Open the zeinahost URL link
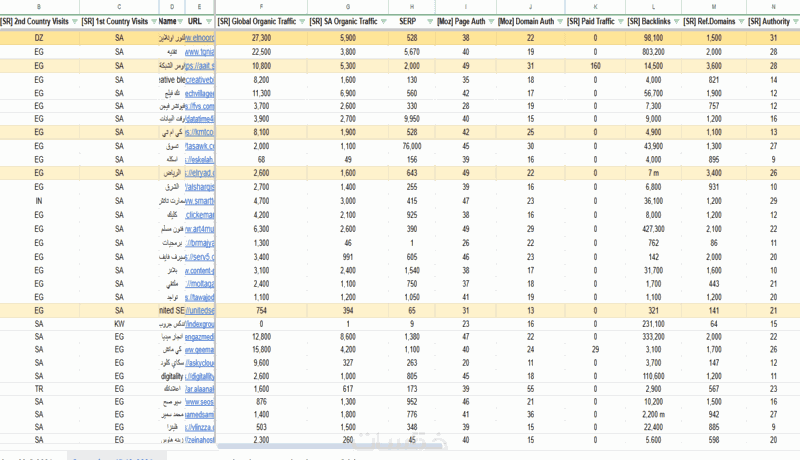The width and height of the screenshot is (800, 460). (201, 439)
